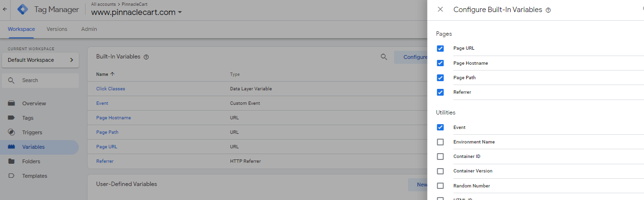
Task: Open Tags in the sidebar
Action: coord(28,118)
